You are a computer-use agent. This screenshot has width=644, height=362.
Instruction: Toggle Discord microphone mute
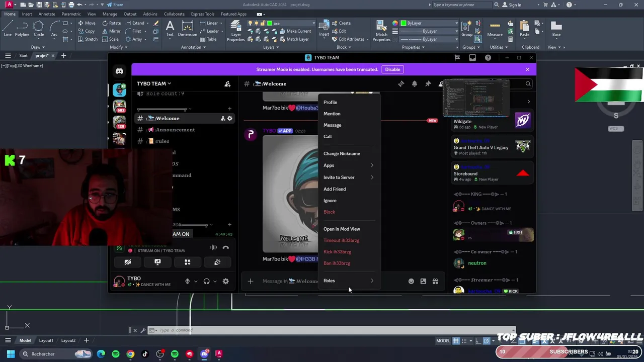pyautogui.click(x=187, y=282)
